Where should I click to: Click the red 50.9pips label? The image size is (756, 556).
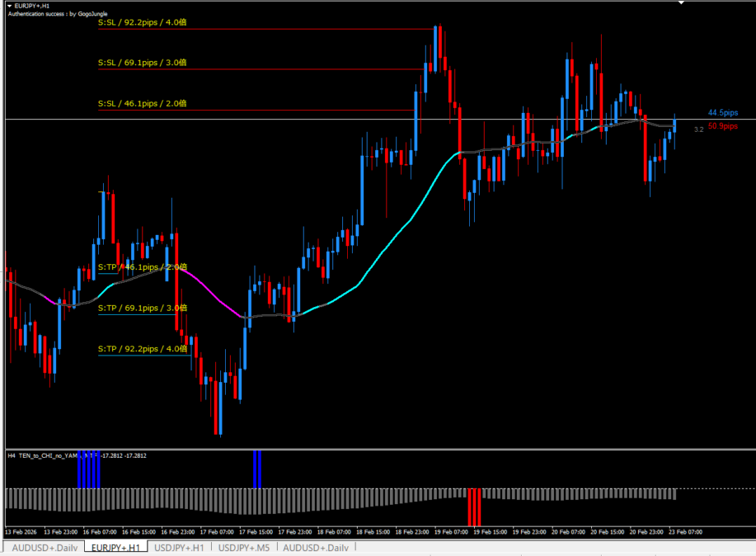722,126
